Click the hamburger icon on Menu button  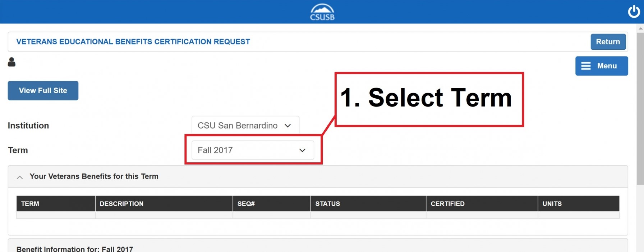click(x=586, y=66)
